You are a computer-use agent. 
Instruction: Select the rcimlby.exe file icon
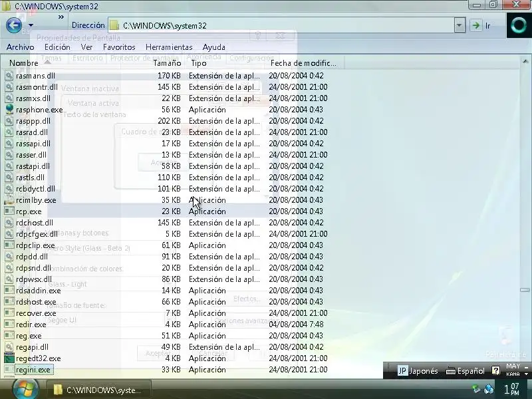coord(9,200)
